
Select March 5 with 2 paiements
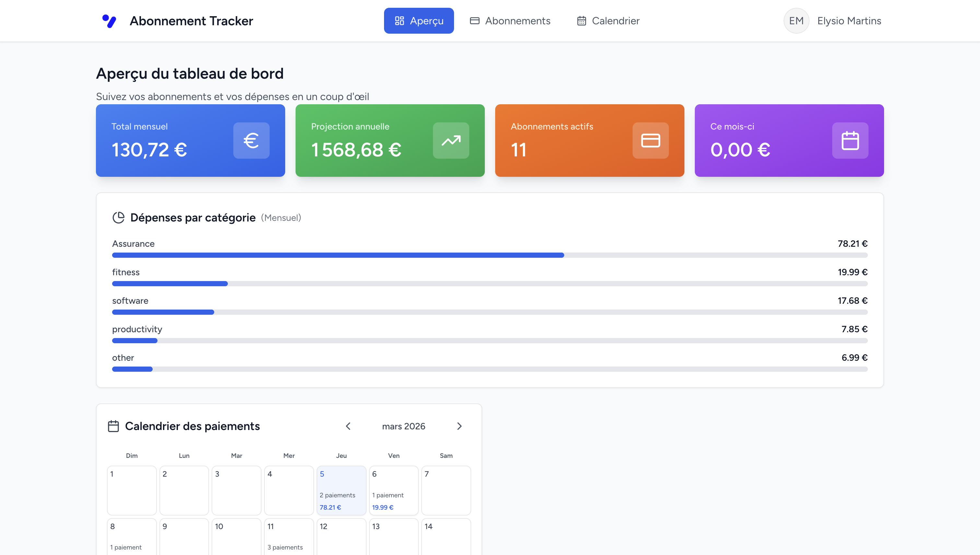(x=341, y=490)
